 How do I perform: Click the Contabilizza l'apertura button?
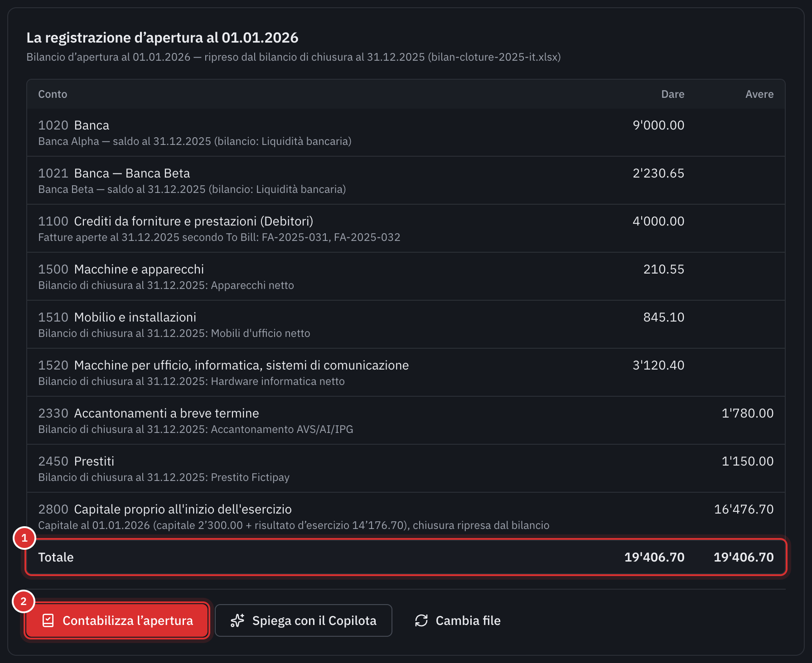click(x=117, y=620)
